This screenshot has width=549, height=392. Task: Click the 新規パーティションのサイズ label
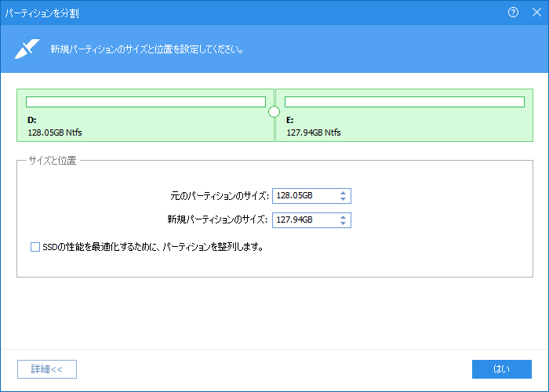tap(217, 220)
